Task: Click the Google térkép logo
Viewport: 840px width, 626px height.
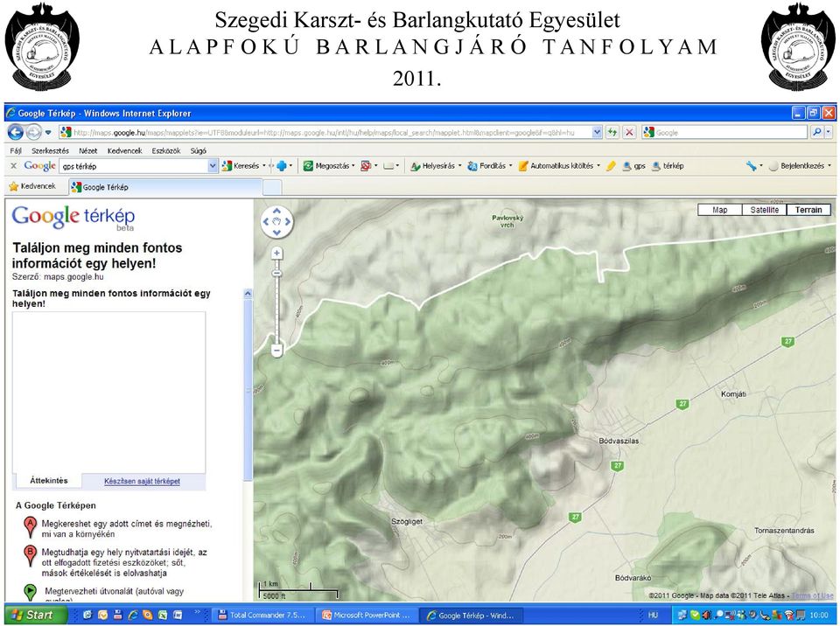Action: point(73,217)
